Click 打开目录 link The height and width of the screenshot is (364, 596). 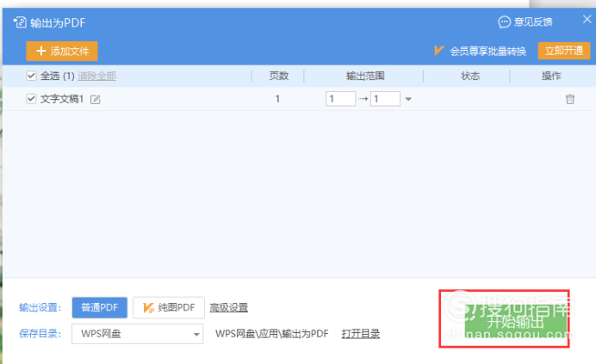point(361,334)
